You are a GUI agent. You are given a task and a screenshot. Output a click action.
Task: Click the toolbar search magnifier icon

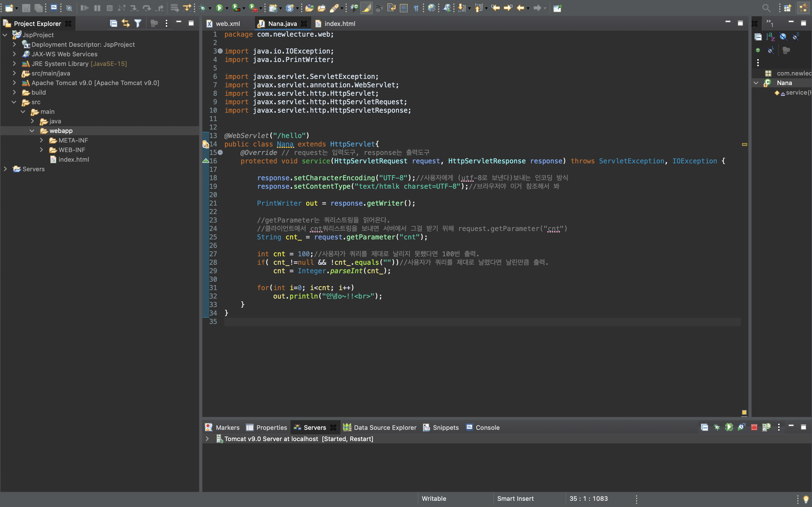(766, 8)
